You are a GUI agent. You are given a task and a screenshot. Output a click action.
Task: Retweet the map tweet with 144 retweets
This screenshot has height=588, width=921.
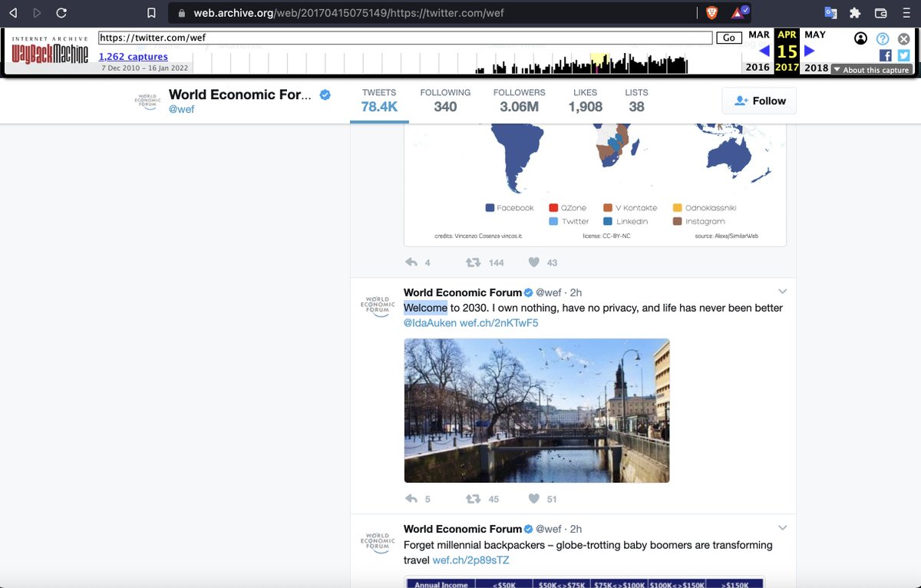[474, 263]
